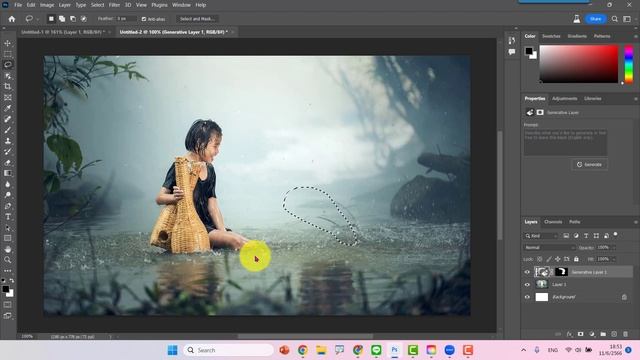Switch to the Untitled-1 document tab

62,32
